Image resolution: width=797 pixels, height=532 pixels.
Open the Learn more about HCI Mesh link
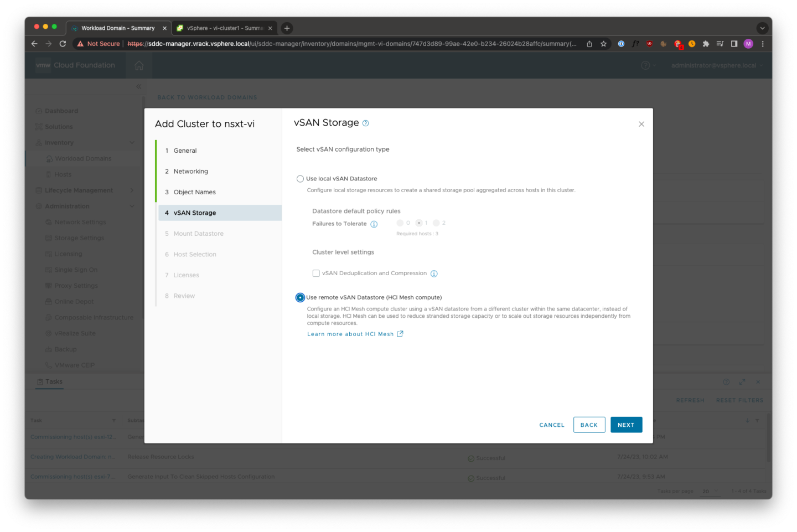pos(351,334)
